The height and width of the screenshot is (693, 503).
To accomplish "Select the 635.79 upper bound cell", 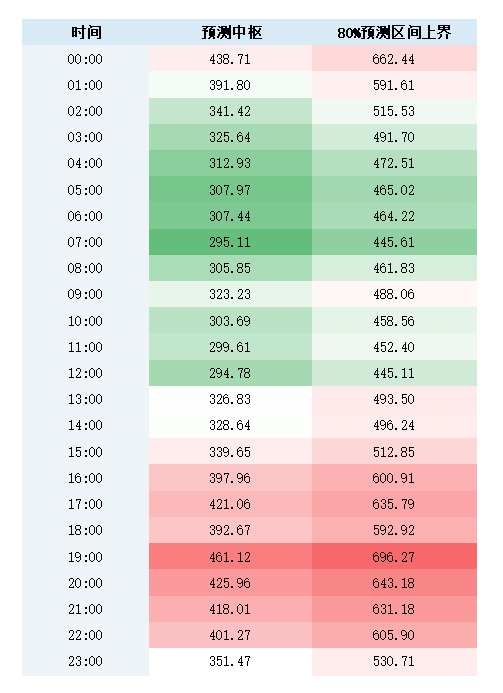I will click(394, 504).
